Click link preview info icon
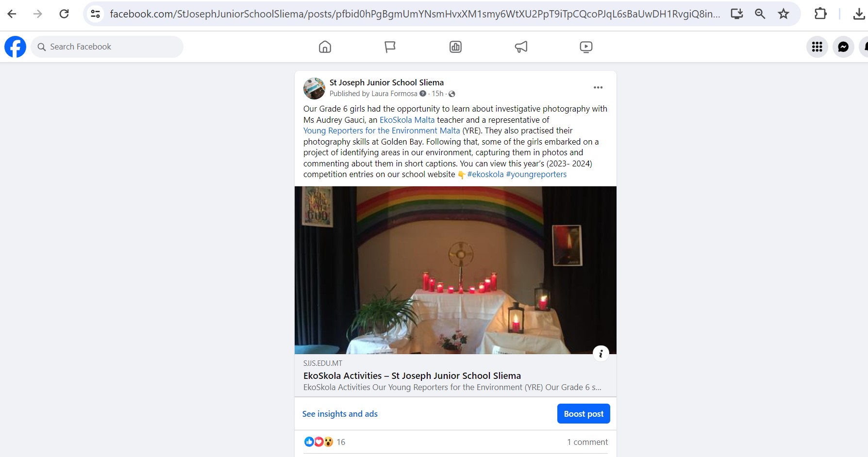The width and height of the screenshot is (868, 457). point(601,354)
